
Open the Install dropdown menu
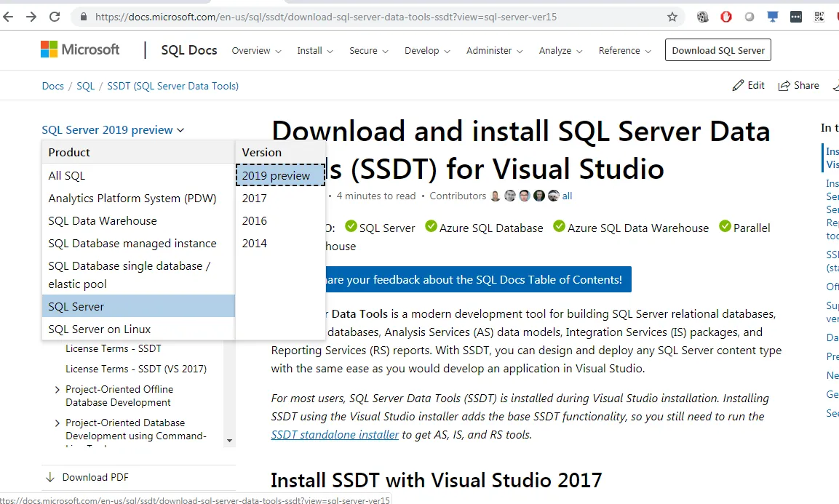(x=315, y=50)
